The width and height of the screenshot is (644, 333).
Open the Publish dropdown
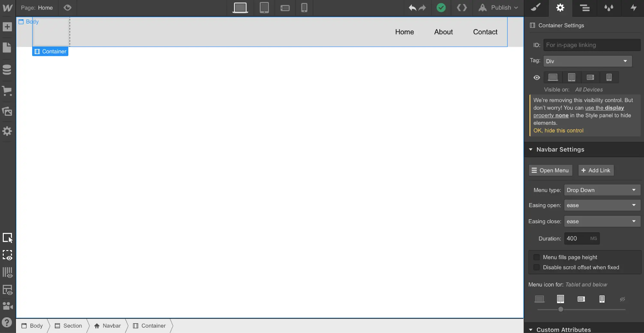pyautogui.click(x=498, y=8)
